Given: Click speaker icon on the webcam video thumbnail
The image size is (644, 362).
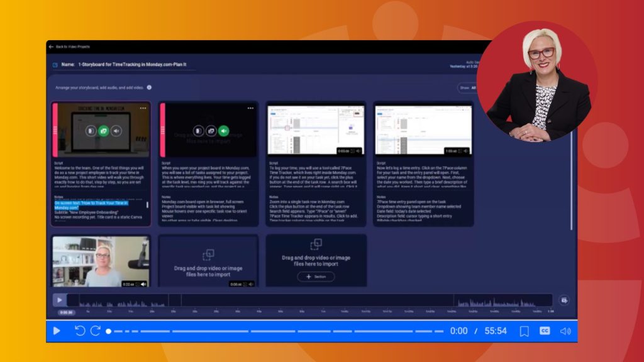Looking at the screenshot, I should [143, 284].
